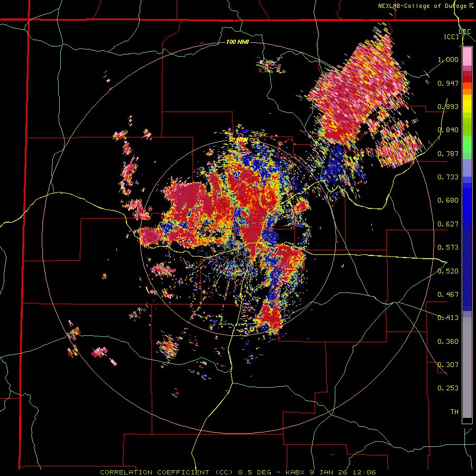This screenshot has width=476, height=476.
Task: Click the 0.573 scale value
Action: [448, 248]
